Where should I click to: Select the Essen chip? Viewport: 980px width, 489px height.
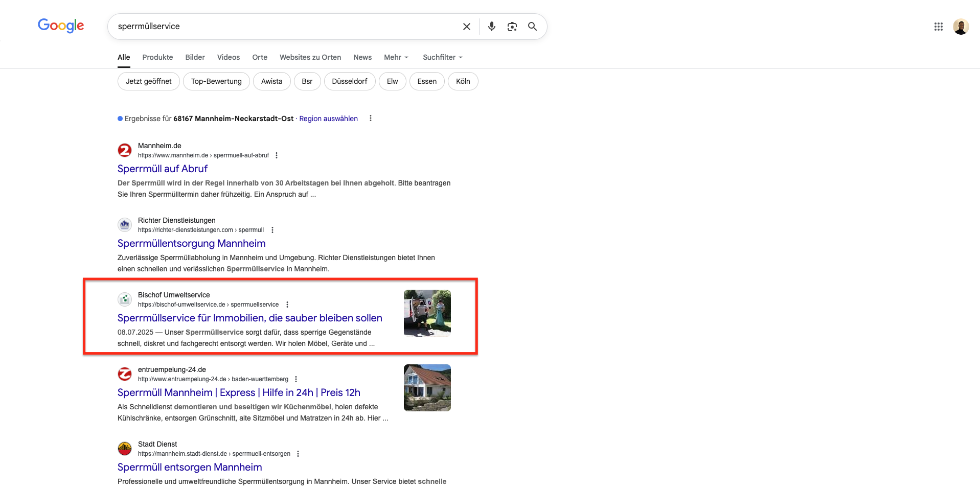pos(427,81)
